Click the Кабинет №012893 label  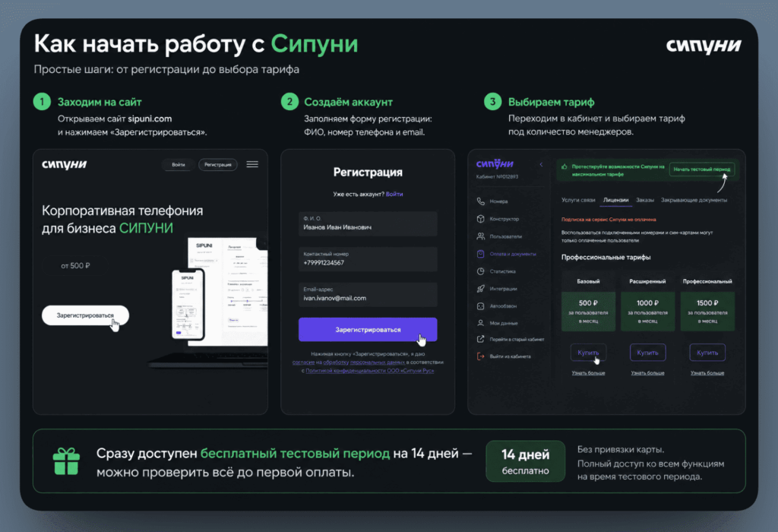[497, 176]
